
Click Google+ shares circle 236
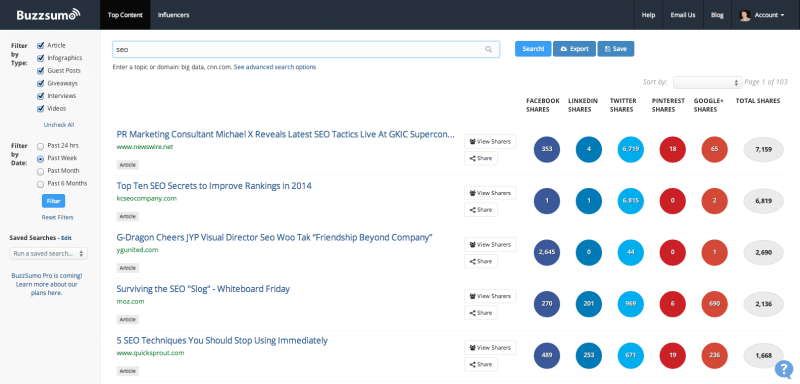tap(714, 355)
